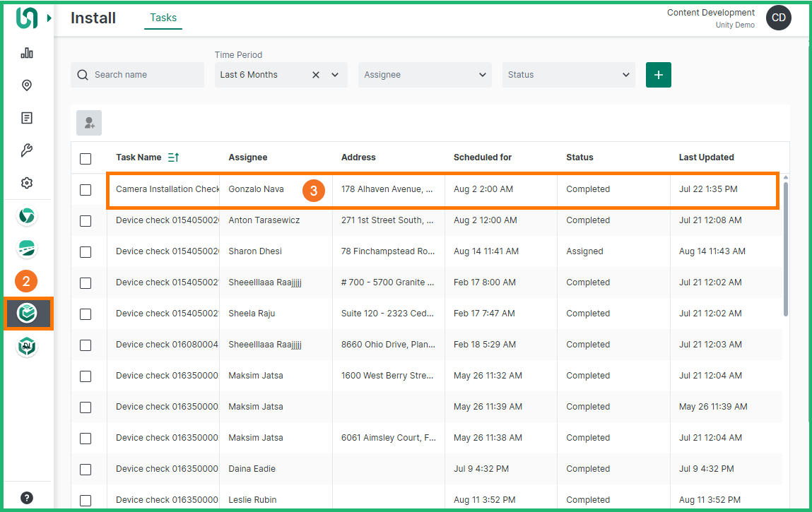The image size is (812, 512).
Task: Open the analytics bar chart sidebar icon
Action: (27, 53)
